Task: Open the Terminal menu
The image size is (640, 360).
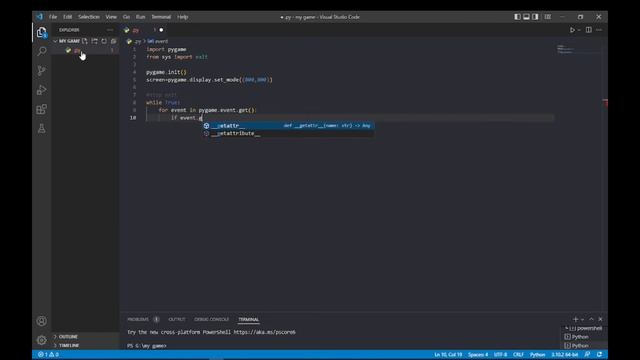Action: coord(161,17)
